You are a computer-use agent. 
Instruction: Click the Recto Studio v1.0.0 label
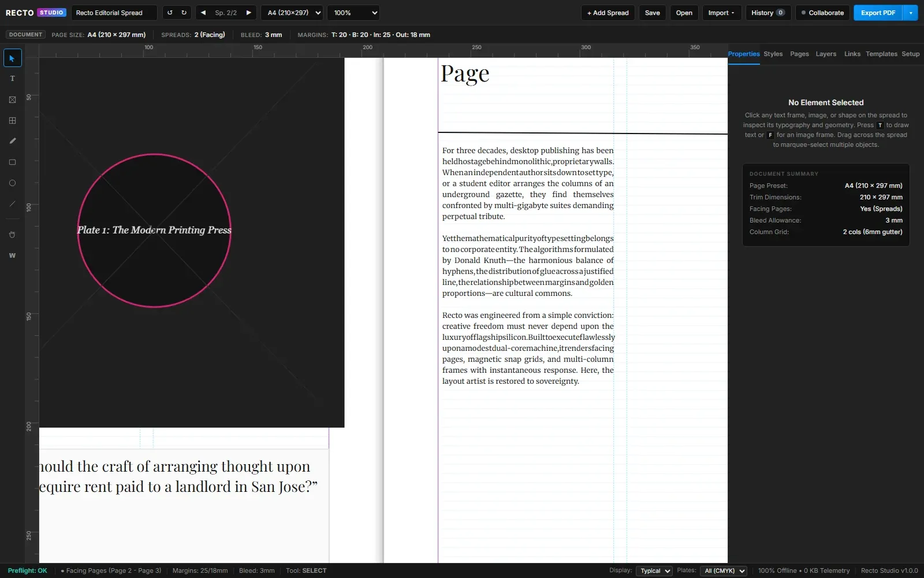point(889,571)
